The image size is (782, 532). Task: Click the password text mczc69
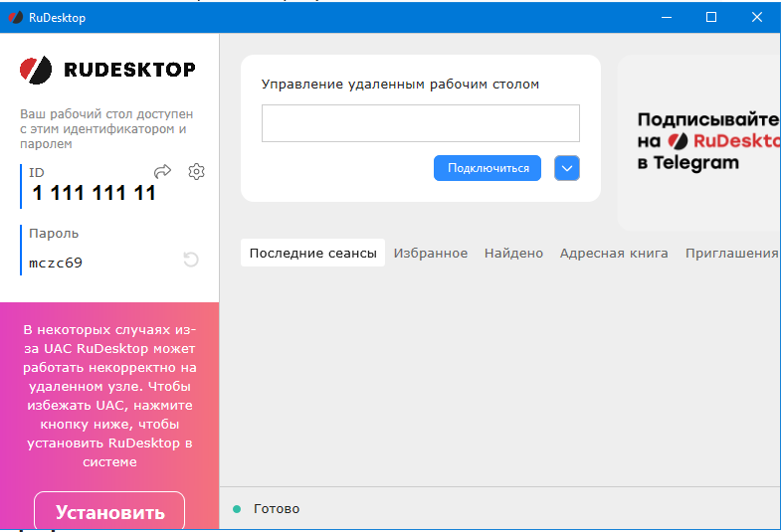(56, 264)
